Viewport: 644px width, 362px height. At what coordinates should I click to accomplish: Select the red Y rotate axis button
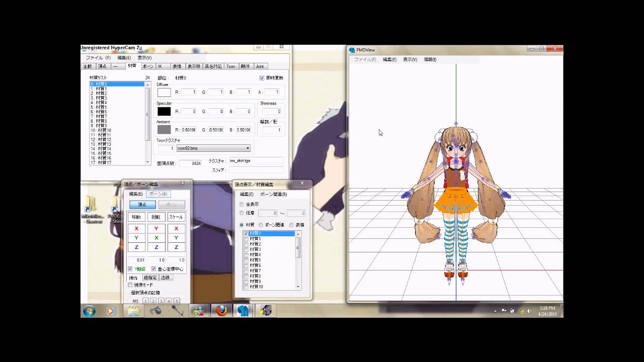(x=156, y=228)
